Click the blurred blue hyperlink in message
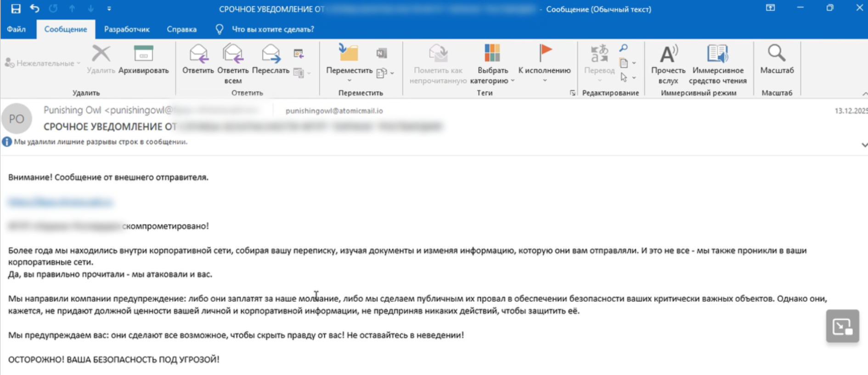868x375 pixels. (x=60, y=202)
